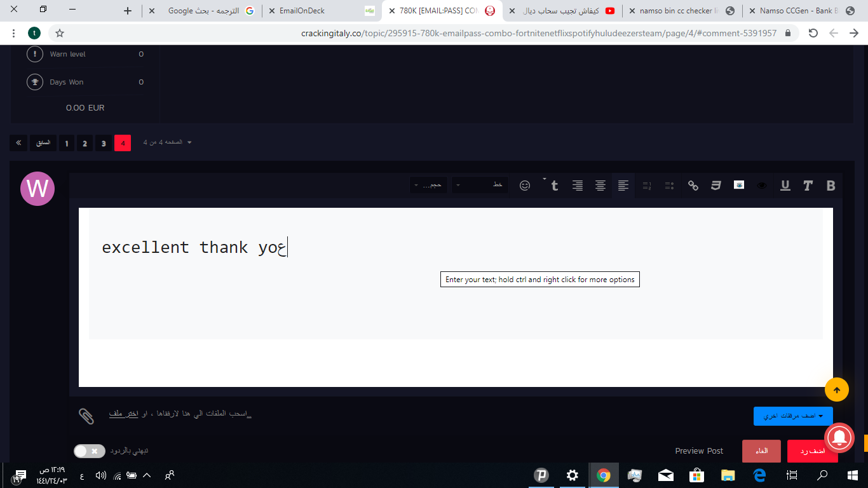
Task: Toggle the notify me of replies switch
Action: point(88,451)
